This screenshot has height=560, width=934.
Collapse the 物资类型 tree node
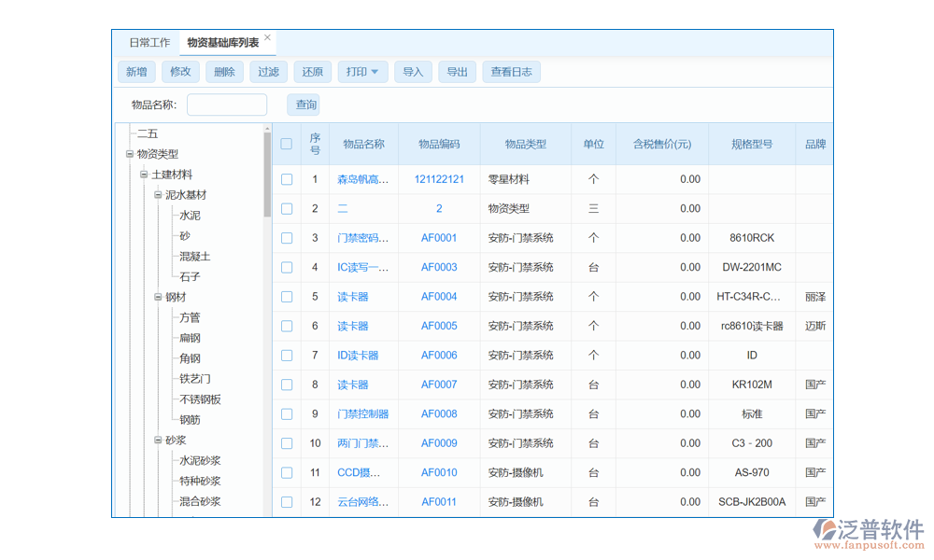coord(130,154)
